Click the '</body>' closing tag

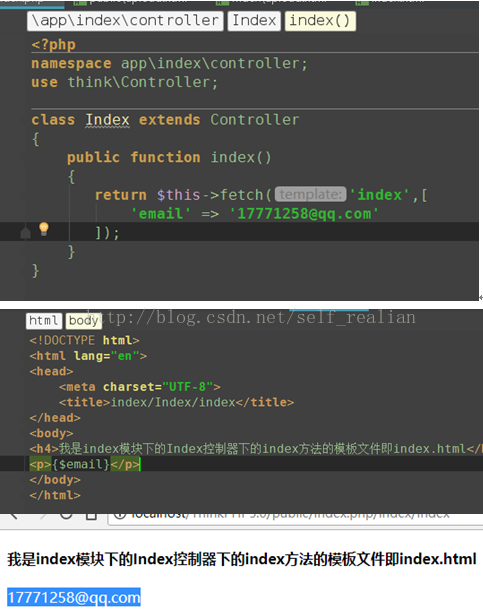55,480
